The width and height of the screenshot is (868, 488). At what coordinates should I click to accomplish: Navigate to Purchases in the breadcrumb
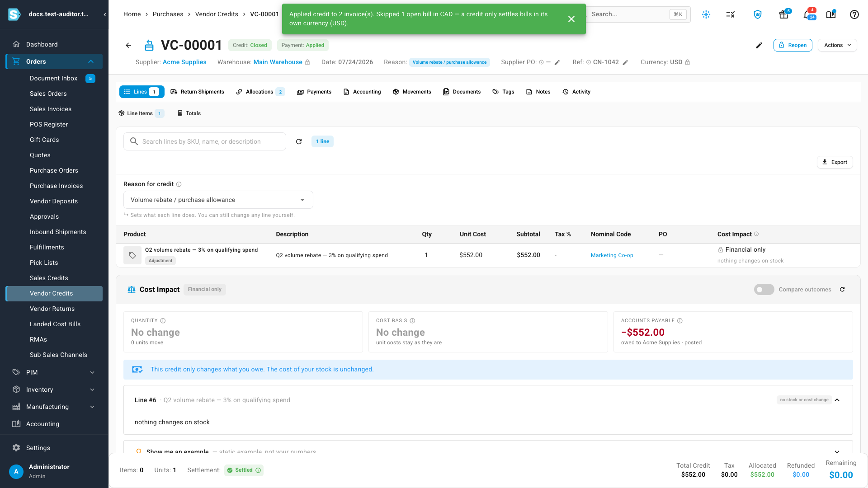pos(168,14)
